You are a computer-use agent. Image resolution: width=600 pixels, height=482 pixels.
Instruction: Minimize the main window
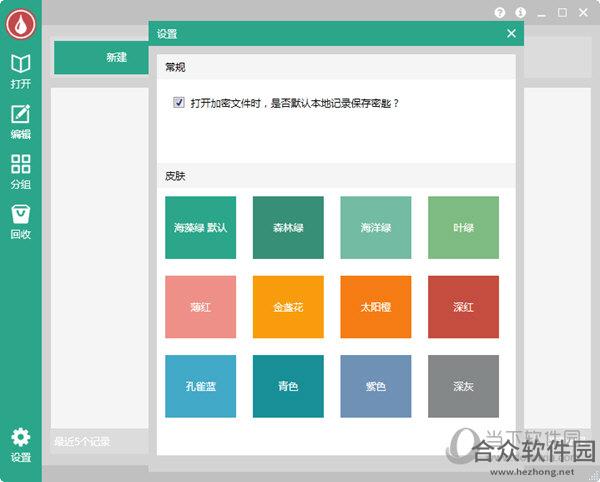tap(541, 13)
